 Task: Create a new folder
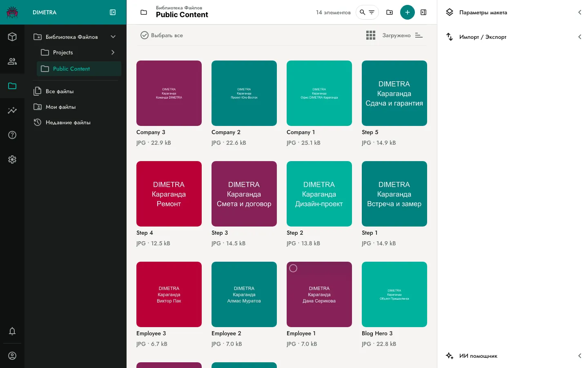click(x=390, y=12)
